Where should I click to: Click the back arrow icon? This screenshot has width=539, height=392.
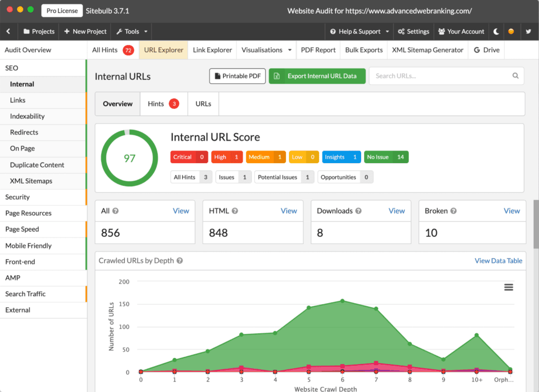click(x=8, y=31)
